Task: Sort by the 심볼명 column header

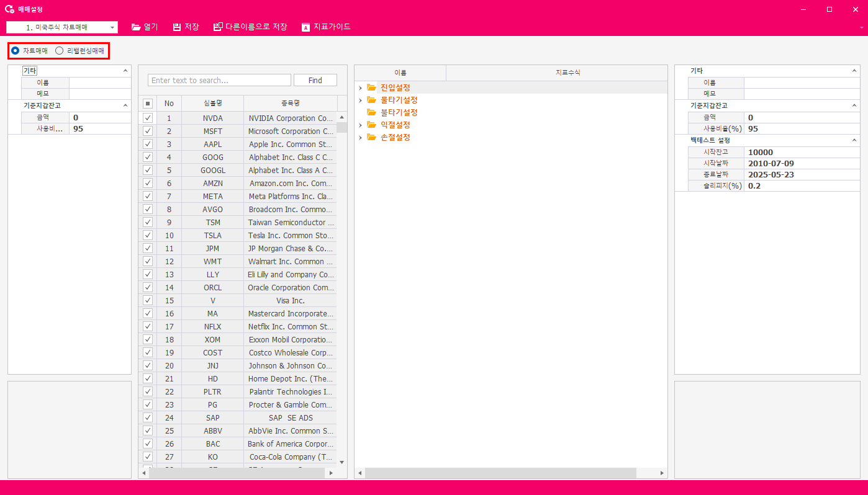Action: tap(212, 103)
